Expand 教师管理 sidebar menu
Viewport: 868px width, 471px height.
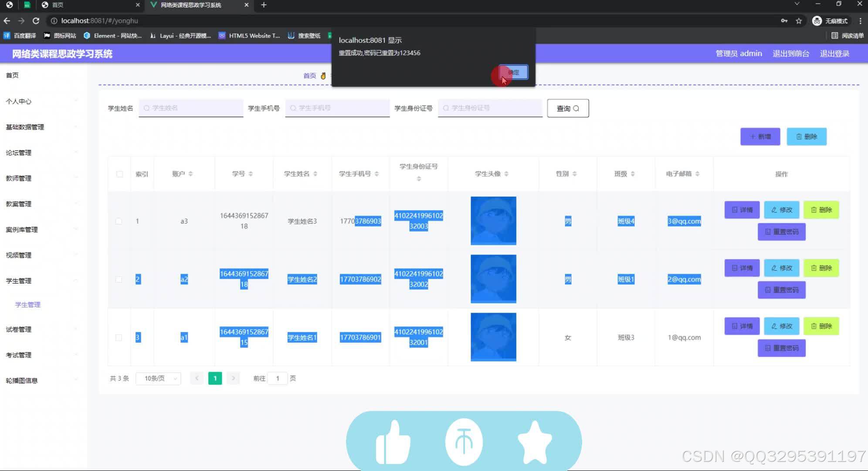click(x=43, y=178)
